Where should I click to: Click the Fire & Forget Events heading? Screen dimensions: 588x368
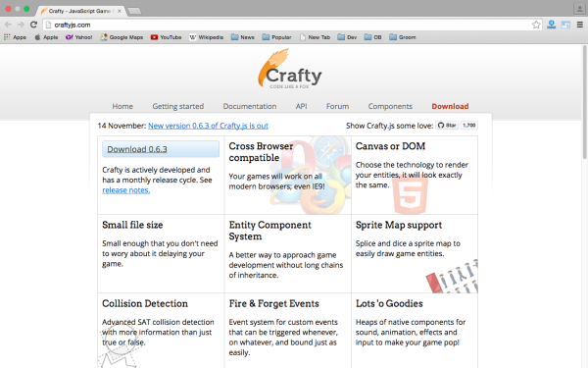pos(273,303)
